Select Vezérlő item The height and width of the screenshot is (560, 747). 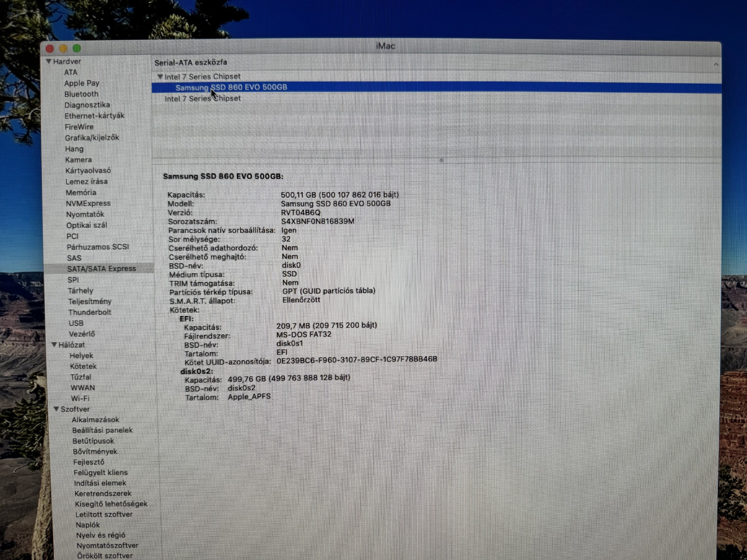coord(82,334)
